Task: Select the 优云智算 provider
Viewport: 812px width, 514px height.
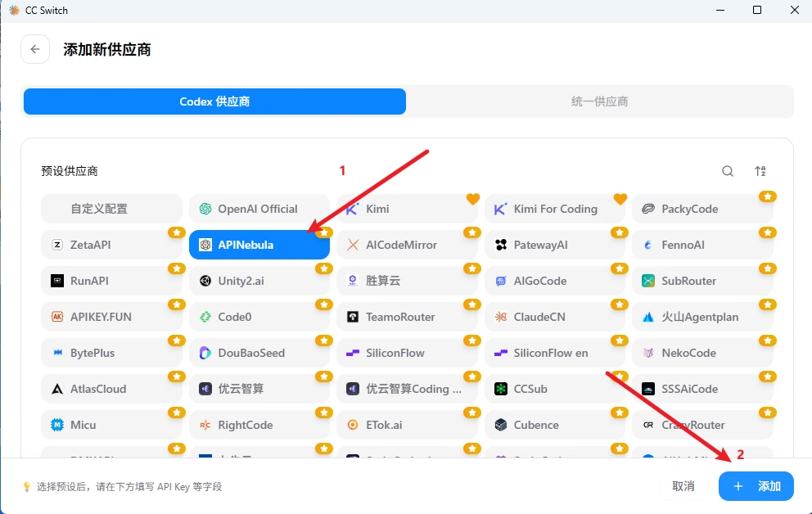Action: [259, 389]
